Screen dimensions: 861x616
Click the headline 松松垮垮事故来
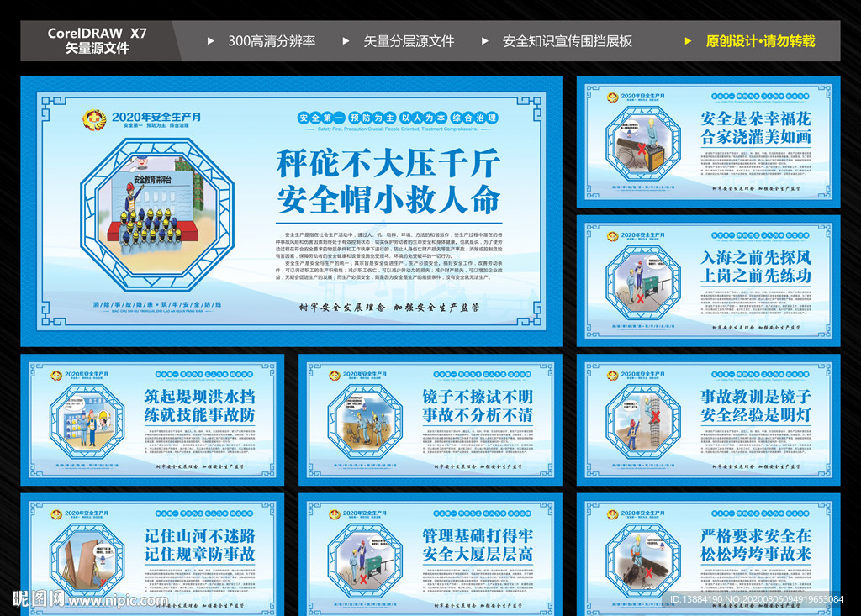tap(756, 554)
